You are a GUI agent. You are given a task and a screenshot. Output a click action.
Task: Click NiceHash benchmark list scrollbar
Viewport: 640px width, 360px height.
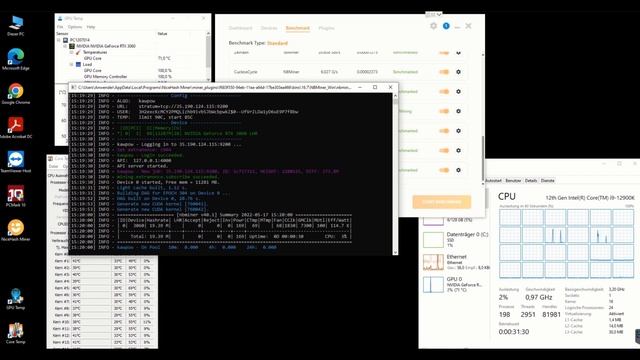tap(483, 158)
